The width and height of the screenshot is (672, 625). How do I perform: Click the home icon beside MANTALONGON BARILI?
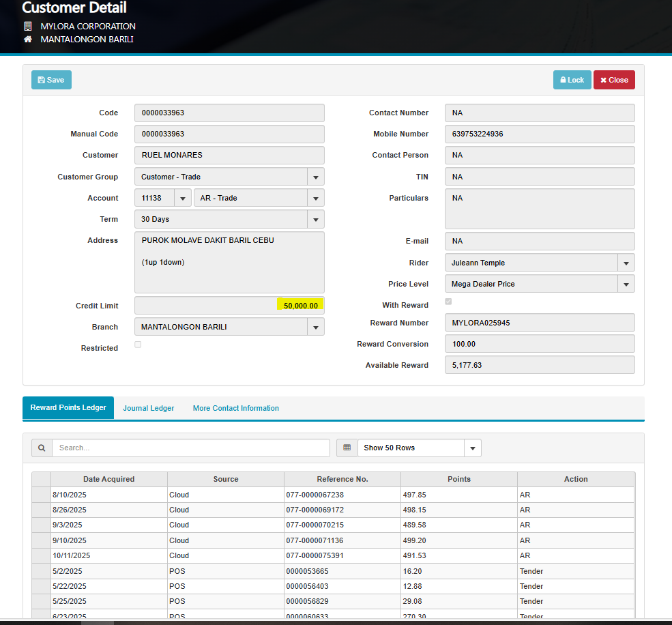coord(28,40)
